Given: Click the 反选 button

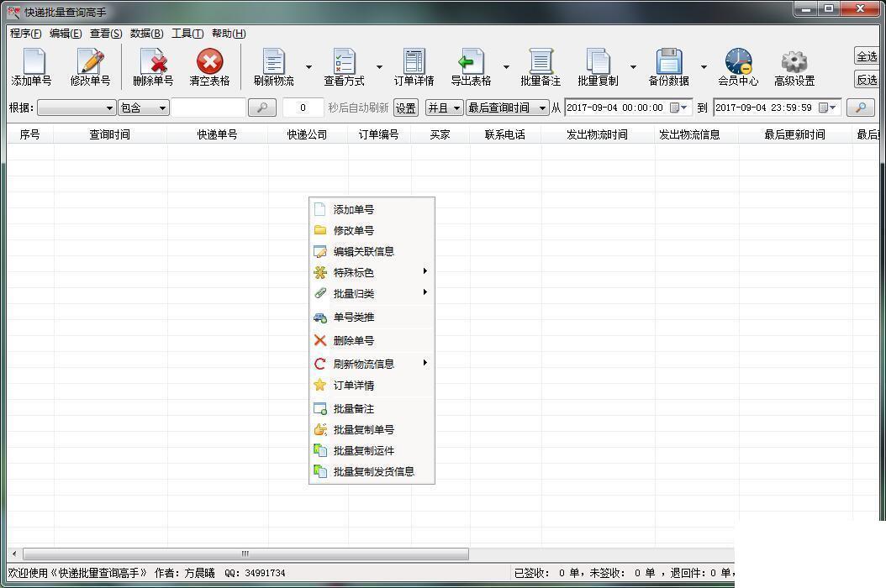Looking at the screenshot, I should pos(868,80).
